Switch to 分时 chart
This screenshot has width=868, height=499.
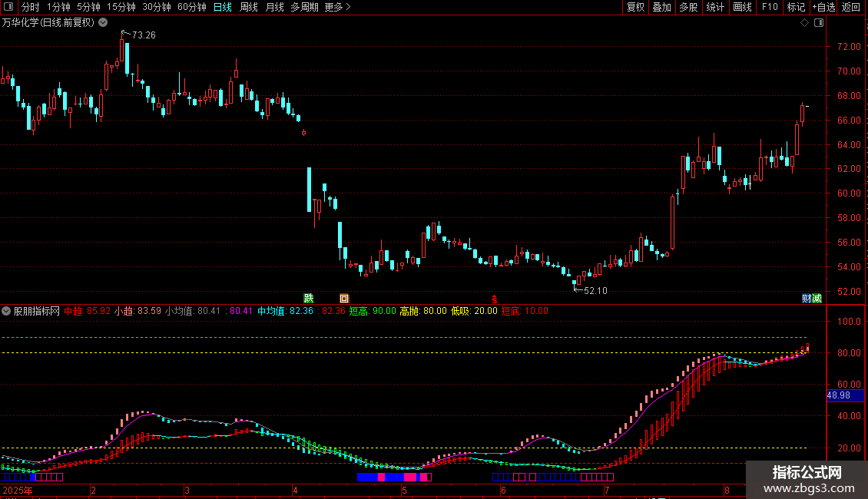[31, 7]
